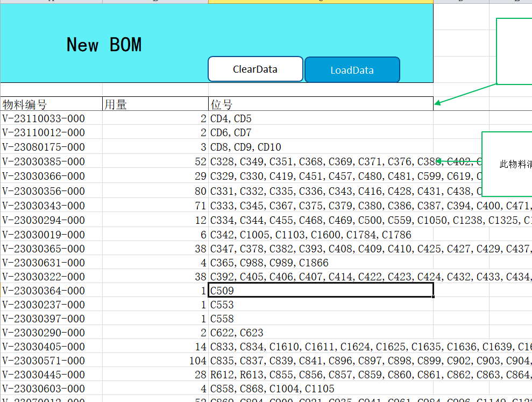532x402 pixels.
Task: Select cell V-23030631-000
Action: (x=51, y=263)
